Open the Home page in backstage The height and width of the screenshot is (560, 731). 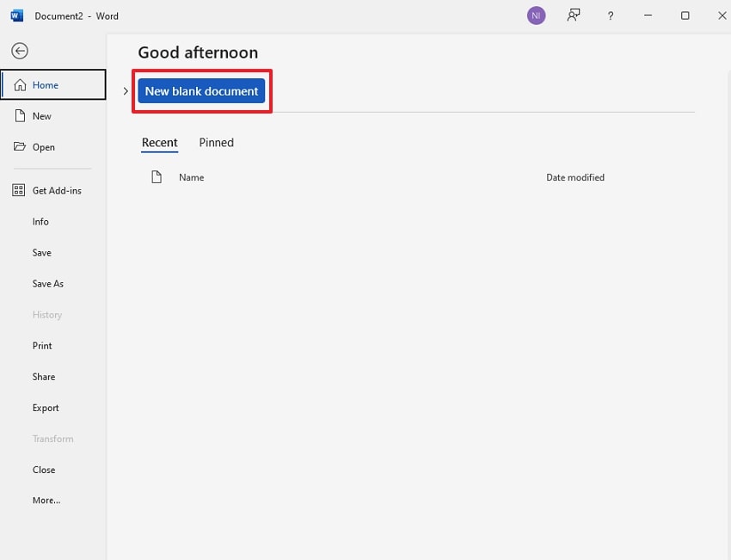pos(53,85)
